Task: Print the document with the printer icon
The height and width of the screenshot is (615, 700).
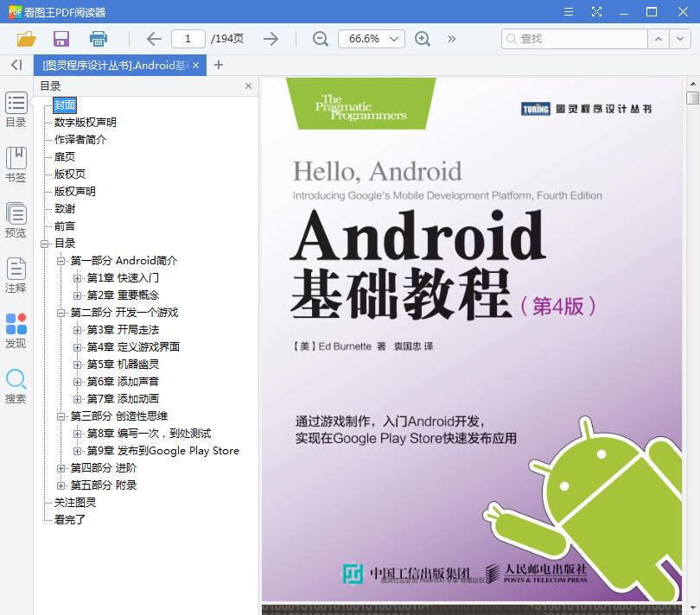Action: (x=98, y=39)
